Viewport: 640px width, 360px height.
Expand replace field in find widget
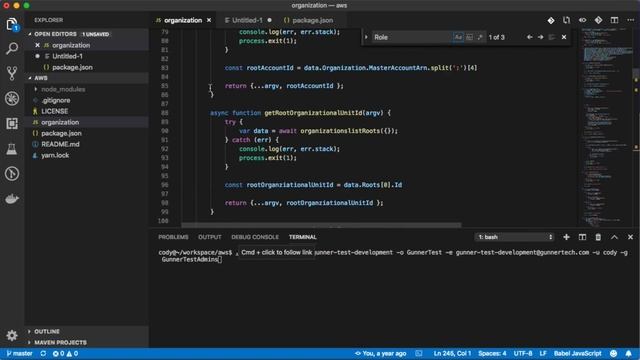pos(366,37)
